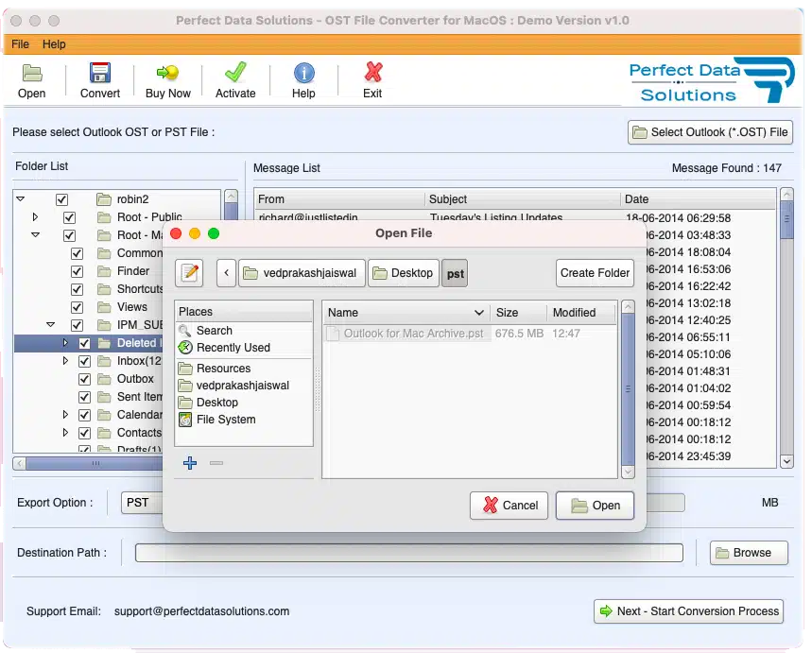Viewport: 812px width, 653px height.
Task: Click the folder list horizontal scrollbar
Action: (95, 463)
